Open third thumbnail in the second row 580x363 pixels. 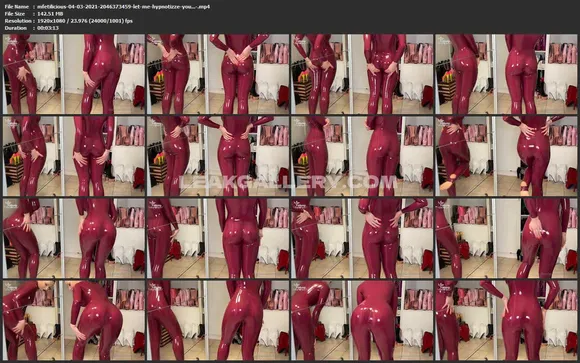(362, 156)
